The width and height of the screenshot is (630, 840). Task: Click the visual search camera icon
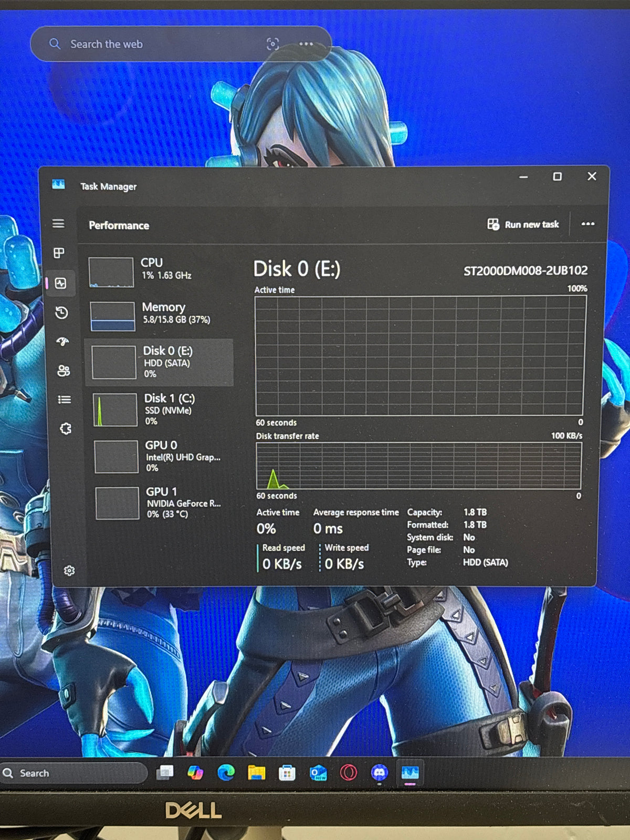pos(272,44)
